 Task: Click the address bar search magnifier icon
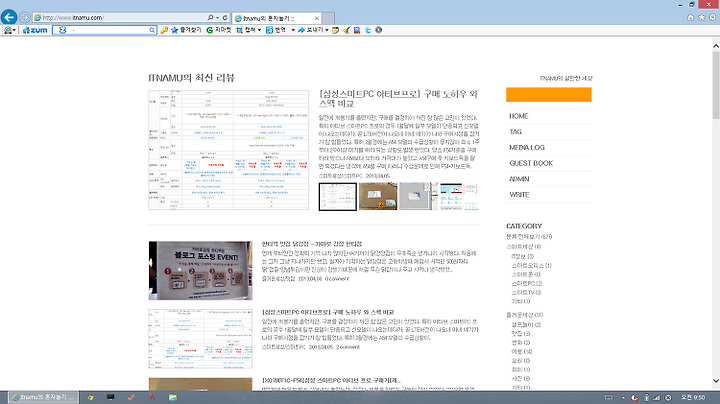(210, 17)
